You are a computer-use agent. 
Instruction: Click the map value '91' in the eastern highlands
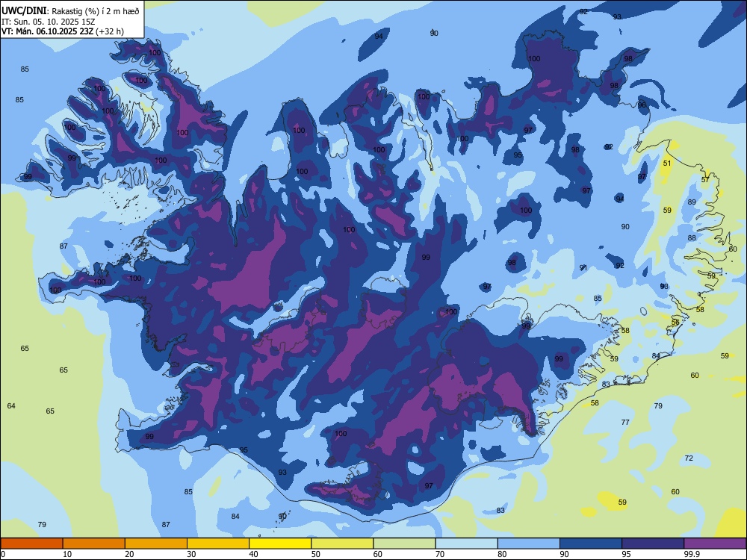[x=583, y=267]
